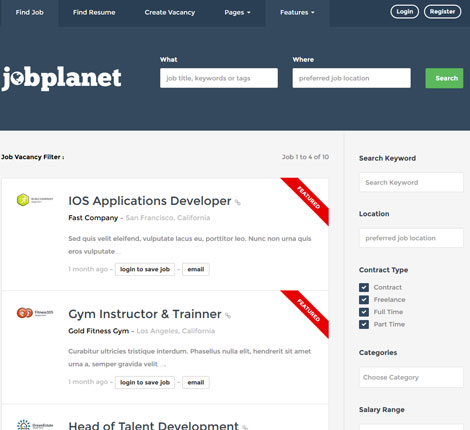Click the Categories heading
The width and height of the screenshot is (470, 430).
coord(378,353)
